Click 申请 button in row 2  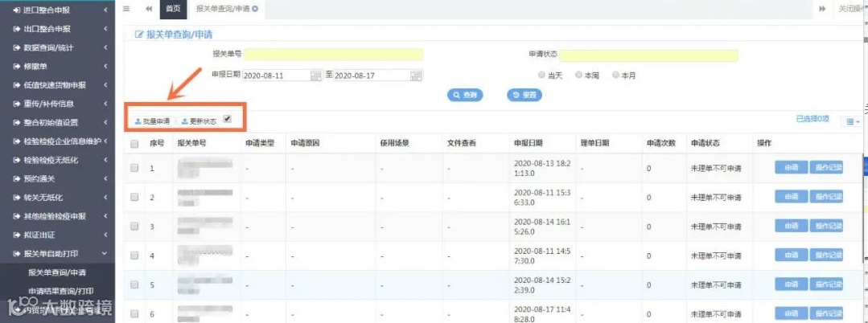coord(791,197)
